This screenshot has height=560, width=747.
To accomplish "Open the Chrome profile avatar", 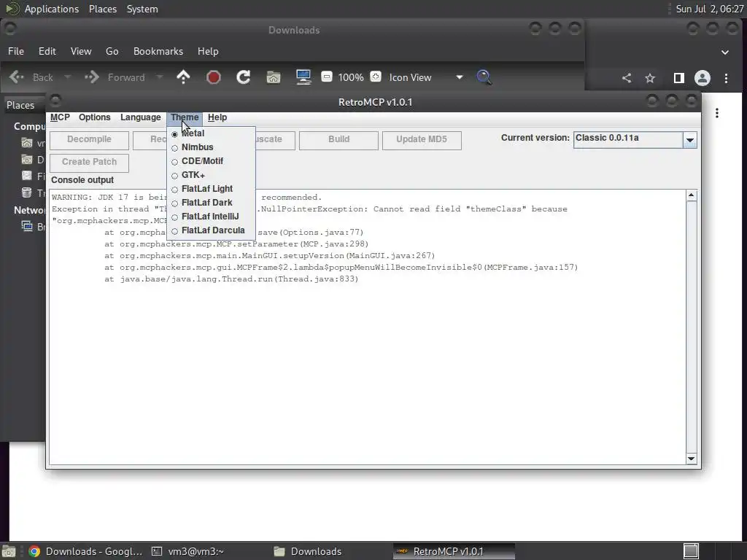I will [703, 78].
